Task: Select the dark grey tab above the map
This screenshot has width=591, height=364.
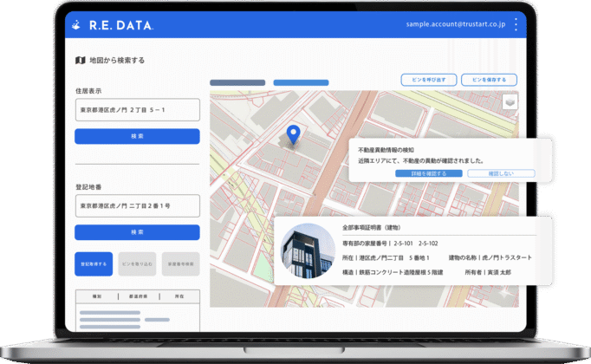Action: tap(237, 83)
